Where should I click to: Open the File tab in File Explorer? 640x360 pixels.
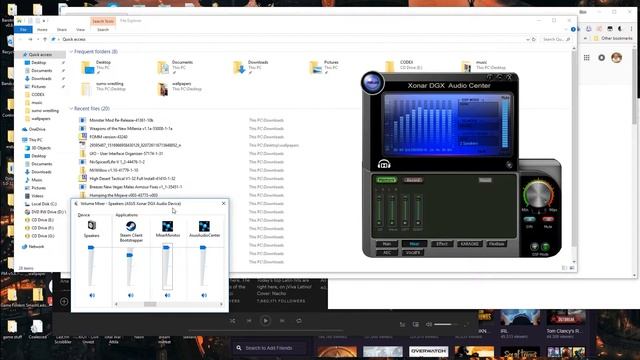point(23,29)
